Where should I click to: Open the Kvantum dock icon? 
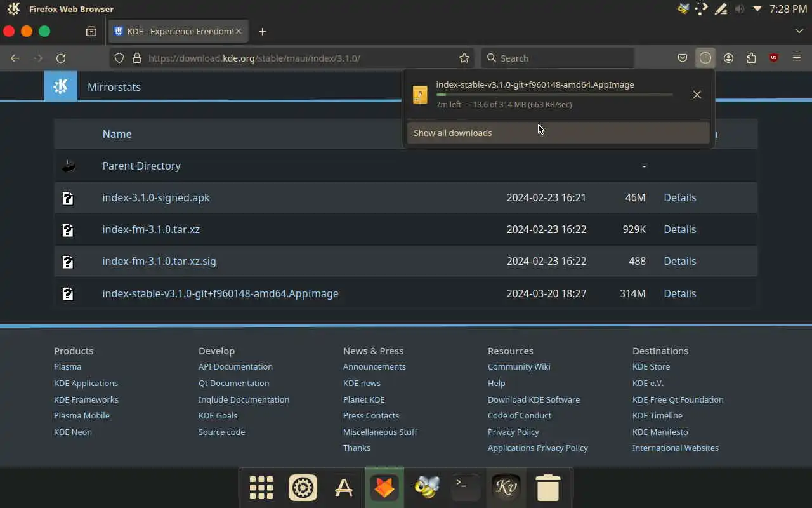pyautogui.click(x=506, y=488)
